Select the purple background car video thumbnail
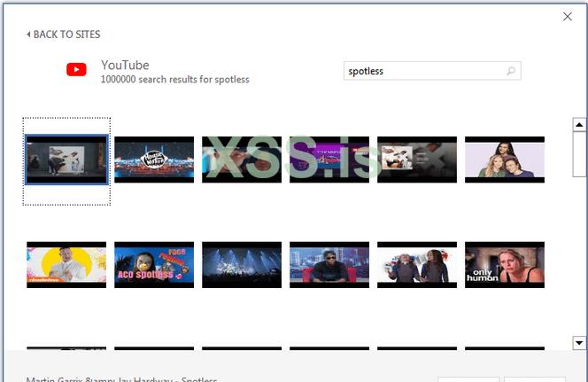Viewport: 588px width, 382px height. pos(329,160)
